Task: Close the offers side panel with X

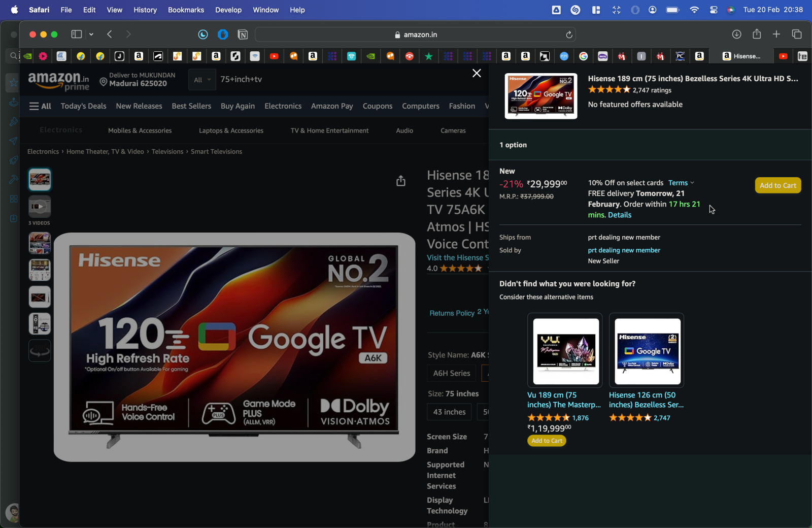Action: [x=477, y=73]
